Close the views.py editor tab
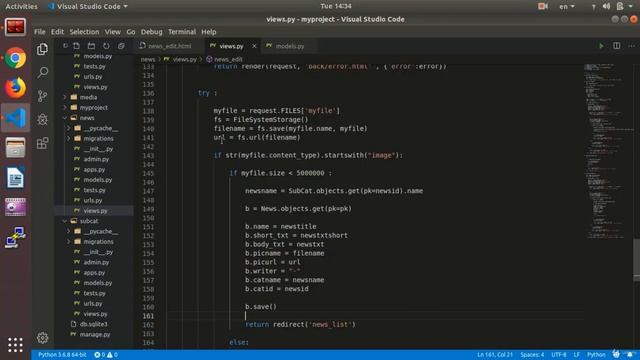The width and height of the screenshot is (640, 360). click(x=254, y=46)
